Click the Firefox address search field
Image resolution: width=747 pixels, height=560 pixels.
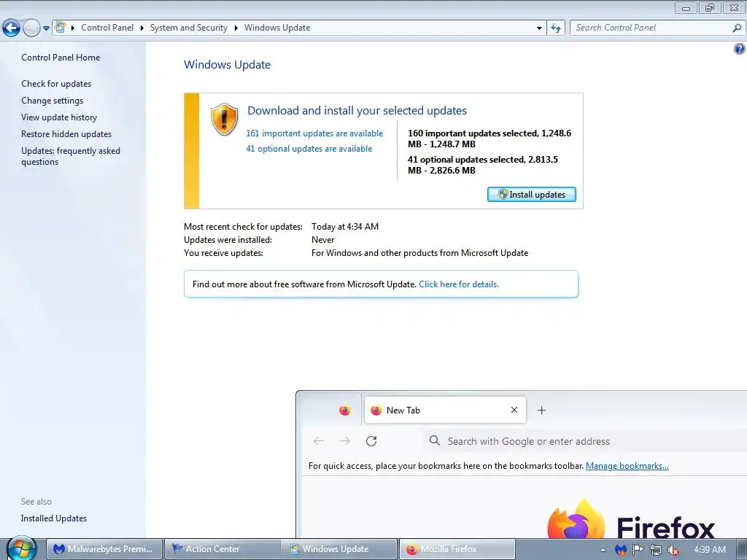[x=586, y=441]
